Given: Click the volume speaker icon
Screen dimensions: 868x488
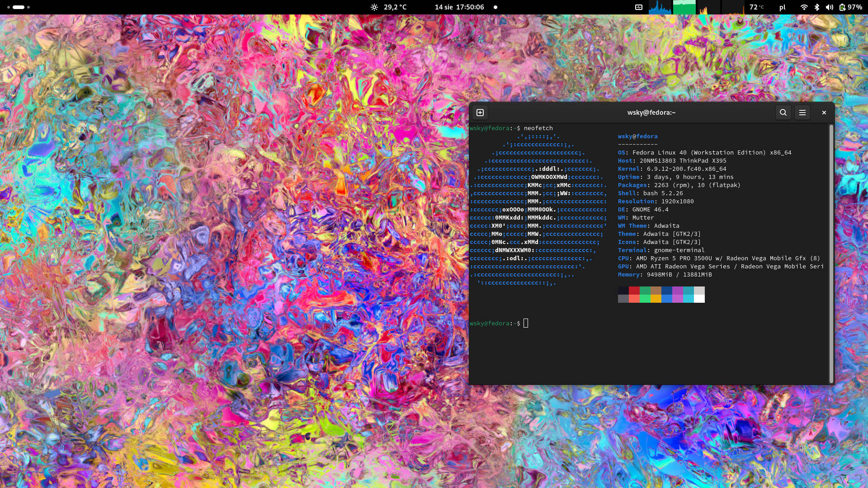Looking at the screenshot, I should (x=829, y=7).
